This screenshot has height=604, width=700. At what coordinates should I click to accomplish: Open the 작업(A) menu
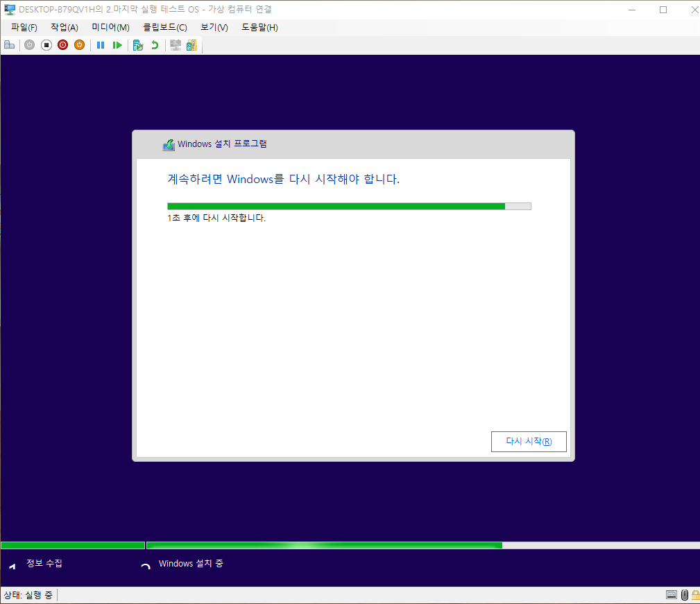point(65,28)
